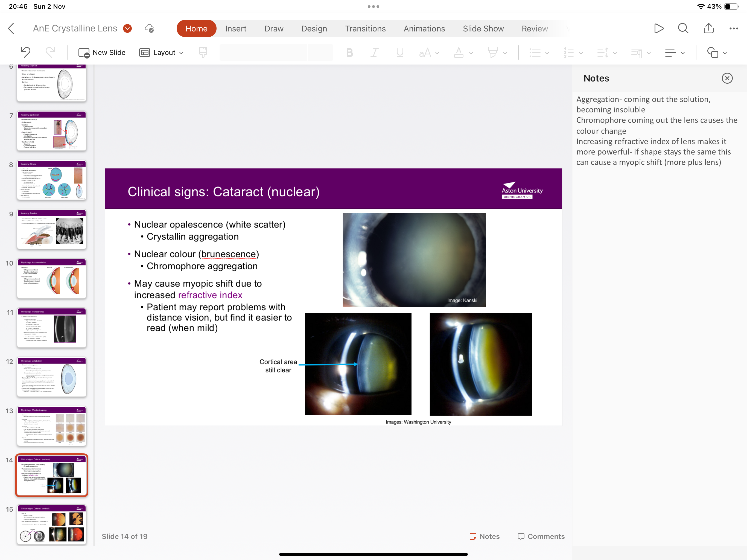Screen dimensions: 747x560
Task: Expand the Layout dropdown
Action: point(162,52)
